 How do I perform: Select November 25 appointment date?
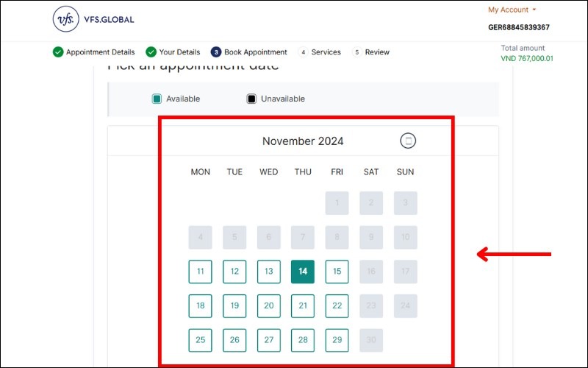pyautogui.click(x=201, y=340)
